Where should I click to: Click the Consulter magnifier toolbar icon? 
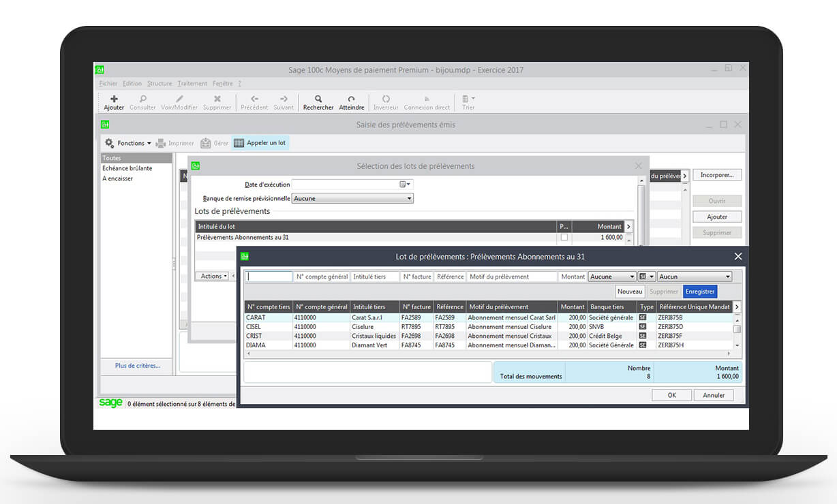coord(142,99)
